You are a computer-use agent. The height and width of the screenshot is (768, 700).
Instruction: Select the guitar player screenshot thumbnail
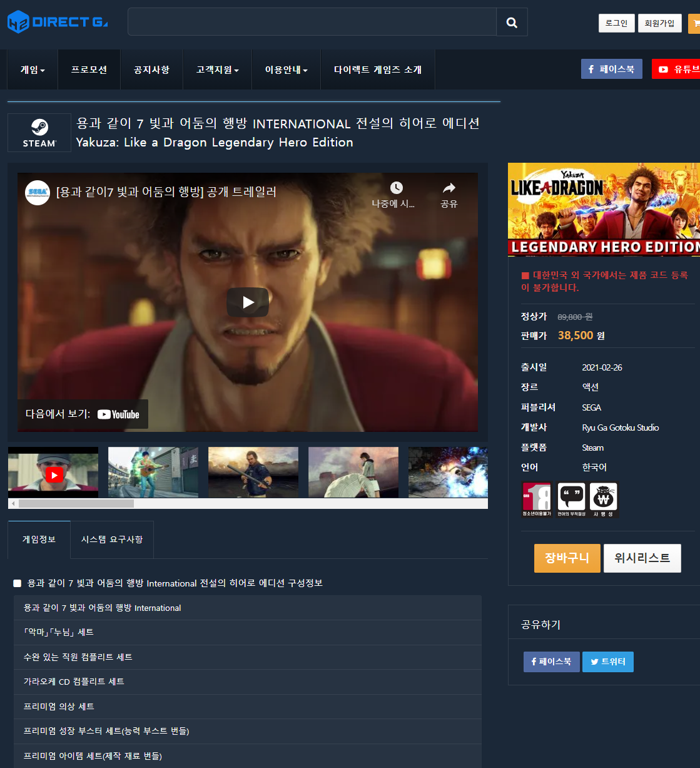153,473
